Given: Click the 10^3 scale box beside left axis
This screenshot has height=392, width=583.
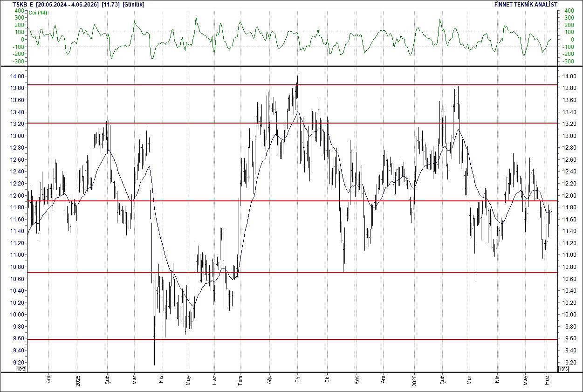Looking at the screenshot, I should click(x=21, y=369).
